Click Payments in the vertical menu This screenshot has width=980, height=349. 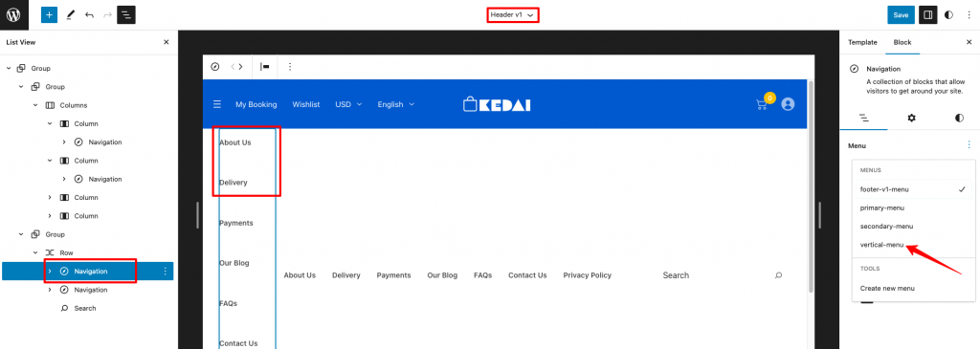click(x=236, y=223)
